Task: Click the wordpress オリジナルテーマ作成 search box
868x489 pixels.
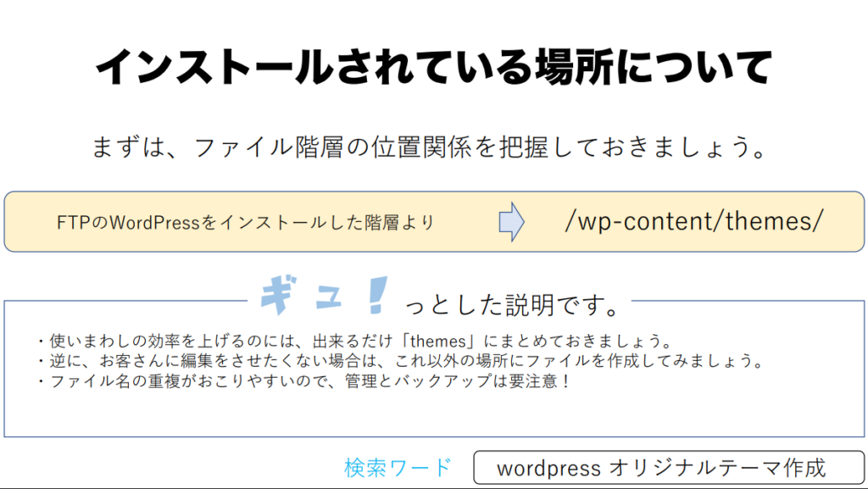Action: click(x=661, y=467)
